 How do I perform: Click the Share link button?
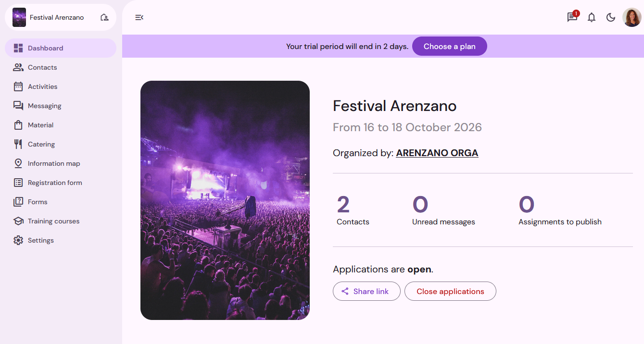366,291
